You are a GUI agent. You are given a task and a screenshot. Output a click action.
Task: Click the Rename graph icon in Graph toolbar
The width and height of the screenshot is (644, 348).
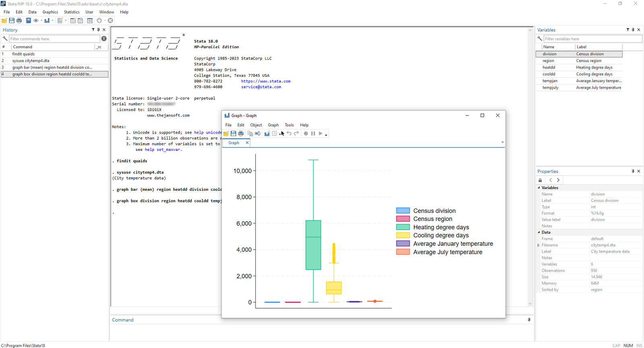[258, 134]
